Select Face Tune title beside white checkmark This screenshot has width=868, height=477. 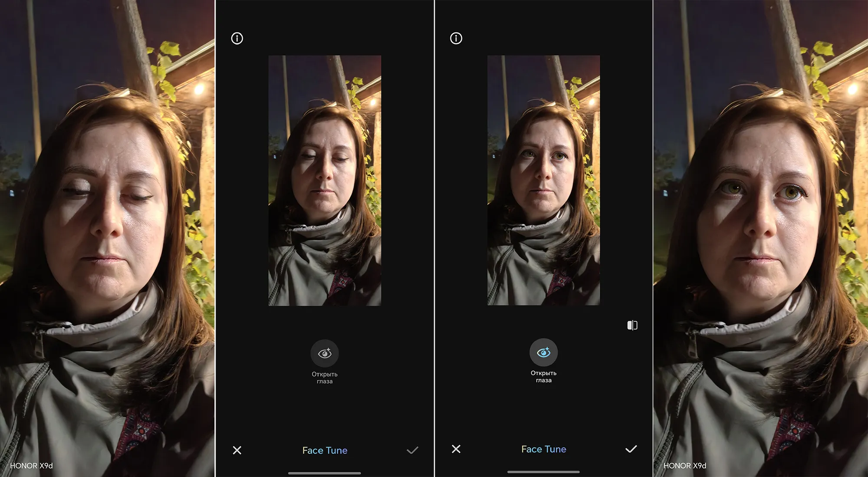tap(543, 449)
